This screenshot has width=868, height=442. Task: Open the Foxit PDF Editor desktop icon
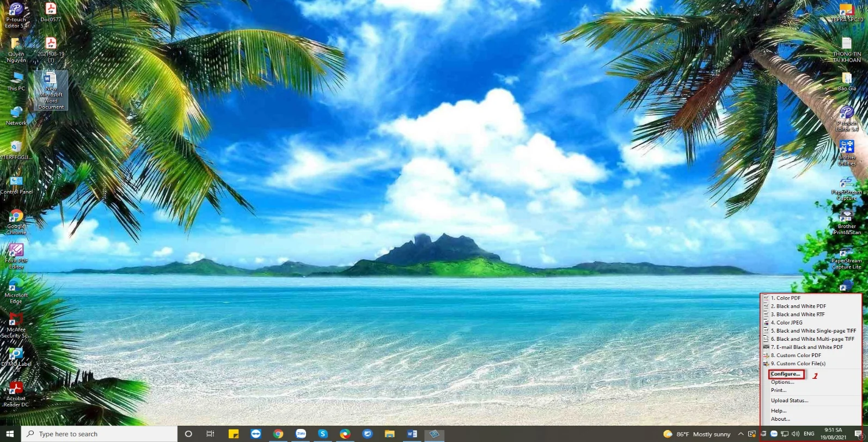click(x=16, y=255)
